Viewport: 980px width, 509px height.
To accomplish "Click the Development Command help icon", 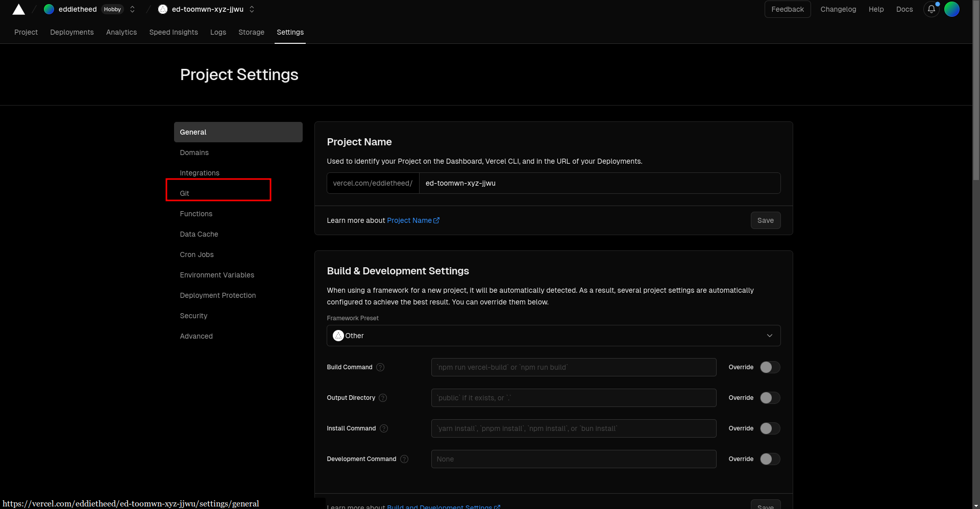I will tap(404, 459).
